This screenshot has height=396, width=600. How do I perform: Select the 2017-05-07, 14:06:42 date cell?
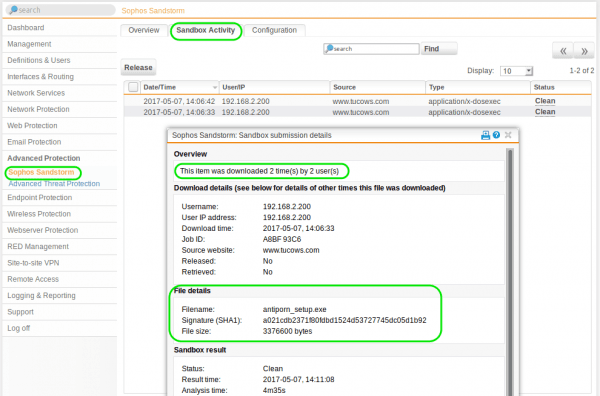[x=179, y=101]
